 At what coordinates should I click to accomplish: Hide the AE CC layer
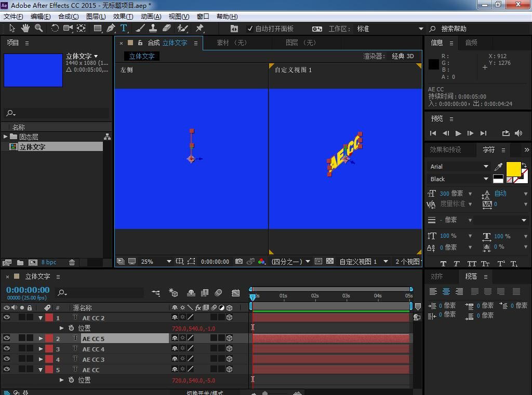[x=6, y=369]
